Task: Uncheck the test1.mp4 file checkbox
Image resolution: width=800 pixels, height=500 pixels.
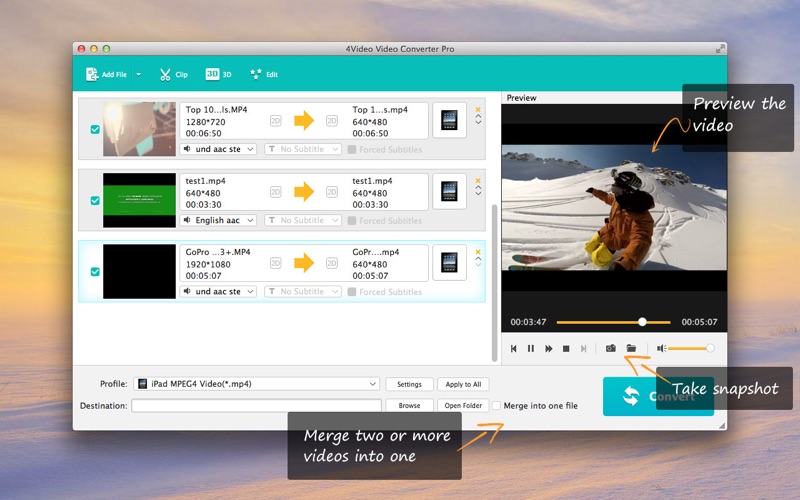Action: point(95,201)
